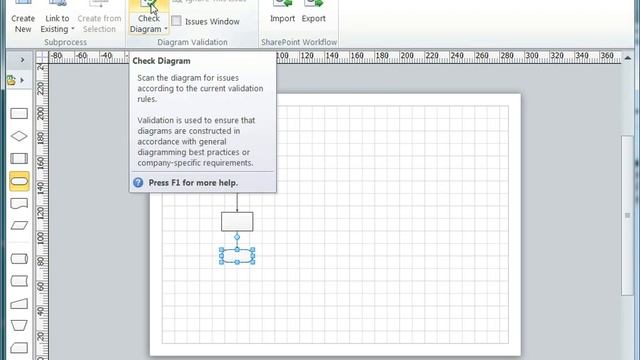640x360 pixels.
Task: Select the Process rectangle shape stencil
Action: [19, 113]
